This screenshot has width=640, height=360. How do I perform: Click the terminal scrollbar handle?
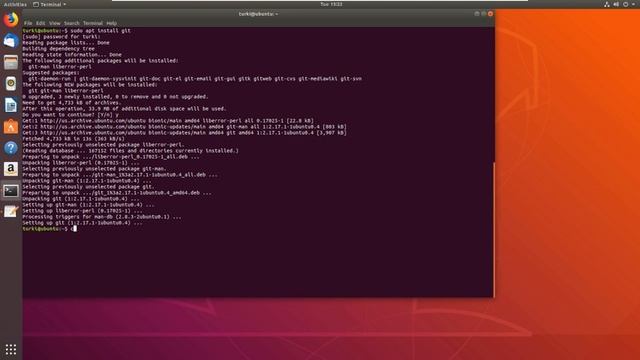[493, 230]
